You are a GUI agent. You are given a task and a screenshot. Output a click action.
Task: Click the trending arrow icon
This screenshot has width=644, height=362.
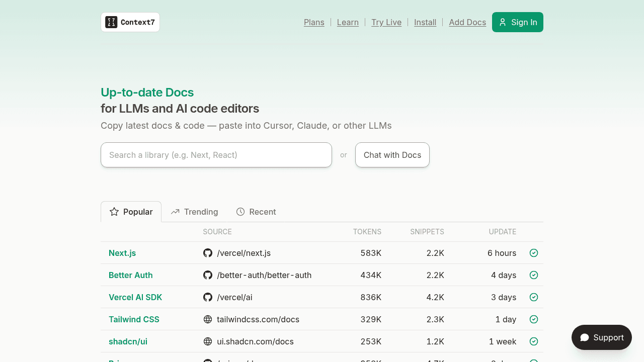175,212
